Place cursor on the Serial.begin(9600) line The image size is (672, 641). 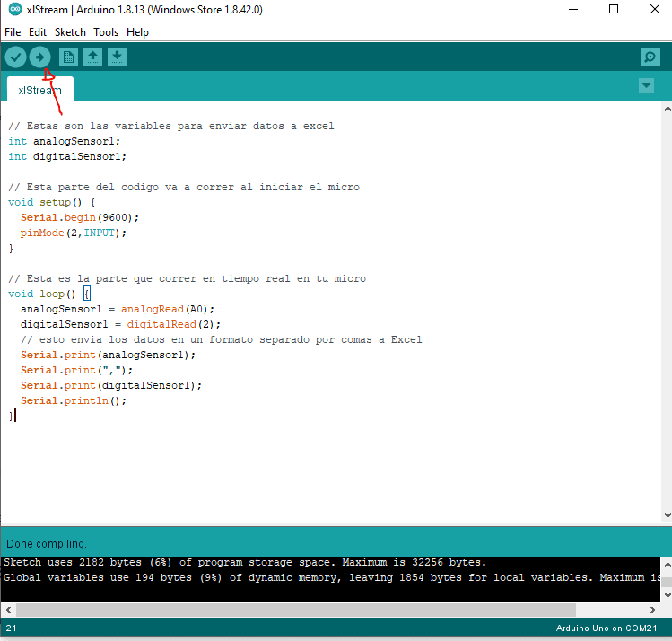tap(80, 217)
